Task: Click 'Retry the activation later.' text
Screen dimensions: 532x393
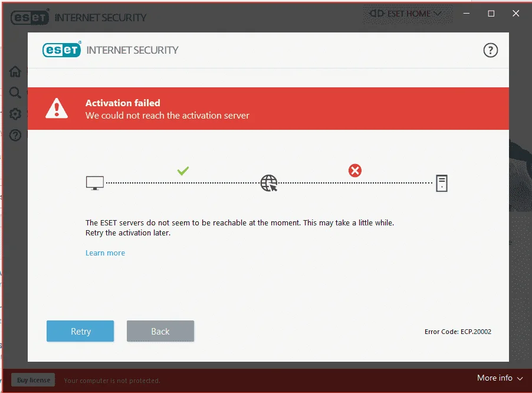Action: pos(128,233)
